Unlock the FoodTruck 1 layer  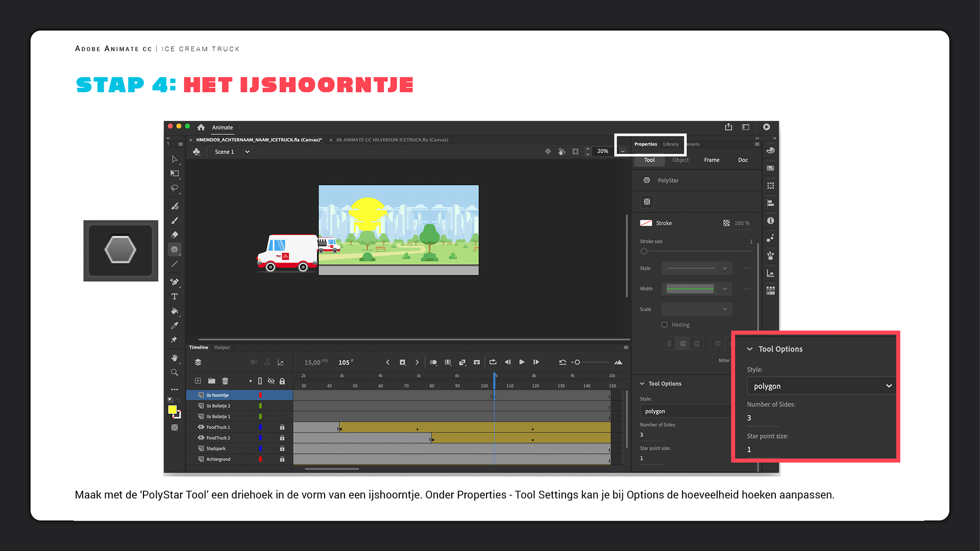coord(282,427)
